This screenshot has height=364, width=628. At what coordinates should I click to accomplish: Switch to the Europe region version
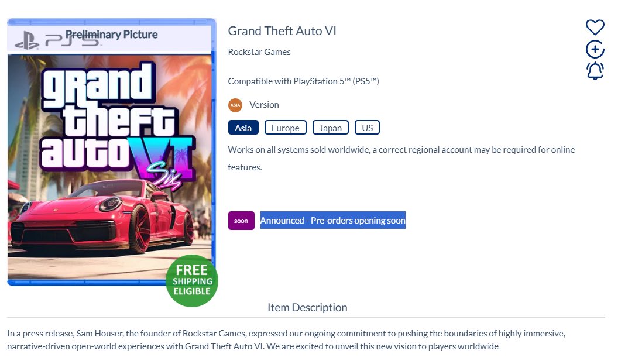point(285,128)
